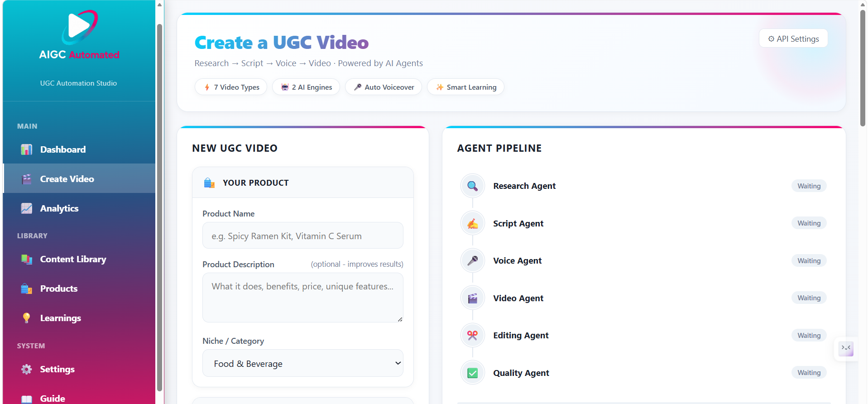868x404 pixels.
Task: Click the sidebar vertical scrollbar
Action: coord(159,207)
